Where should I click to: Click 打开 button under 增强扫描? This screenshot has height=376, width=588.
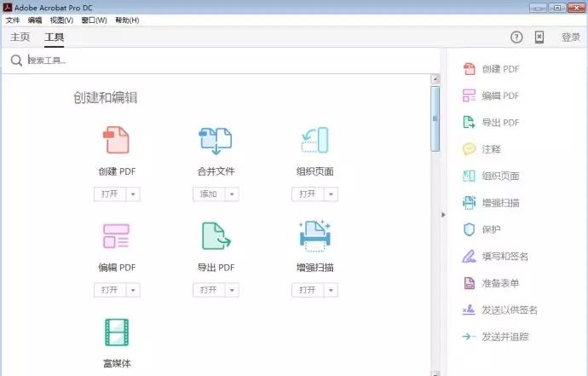coord(308,290)
